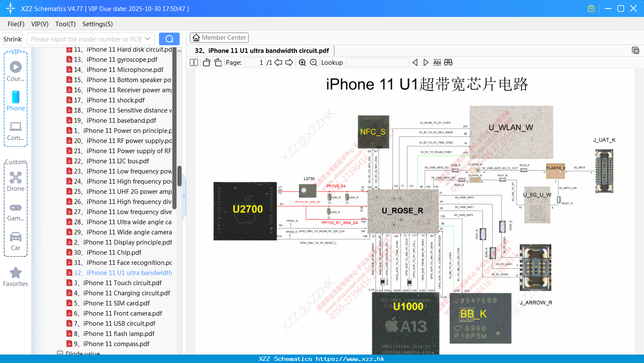Click the XZZ app logo icon
This screenshot has height=363, width=644.
[11, 8]
